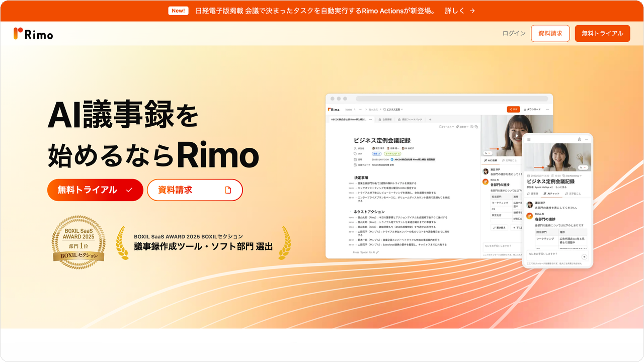Viewport: 644px width, 362px height.
Task: Open the 1x speed dropdown in mobile video
Action: pyautogui.click(x=584, y=167)
